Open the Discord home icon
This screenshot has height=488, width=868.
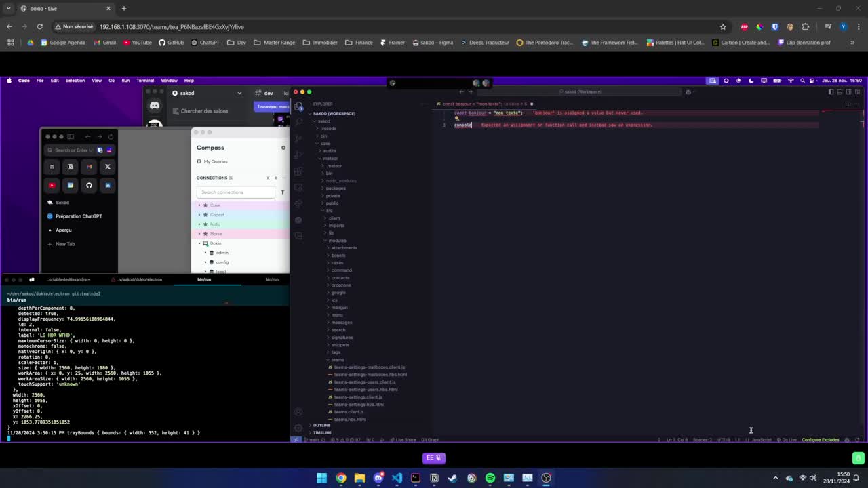click(x=155, y=106)
